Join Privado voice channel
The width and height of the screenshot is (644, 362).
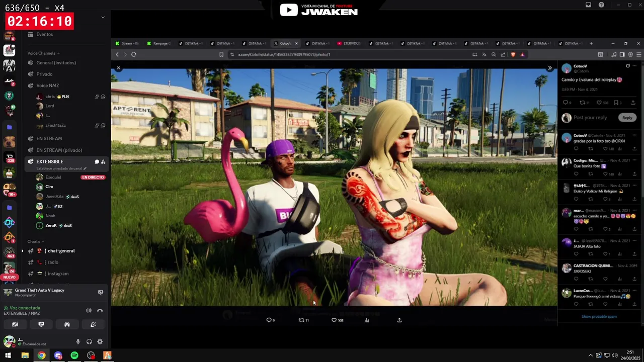pyautogui.click(x=67, y=74)
